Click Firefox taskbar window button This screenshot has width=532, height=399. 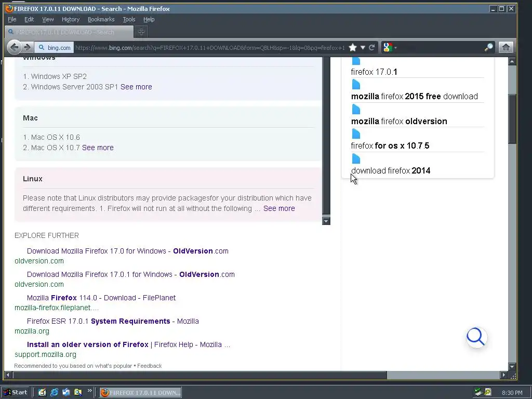point(140,393)
